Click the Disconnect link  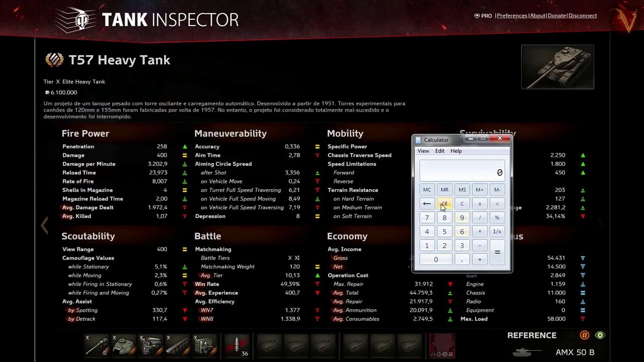(583, 16)
